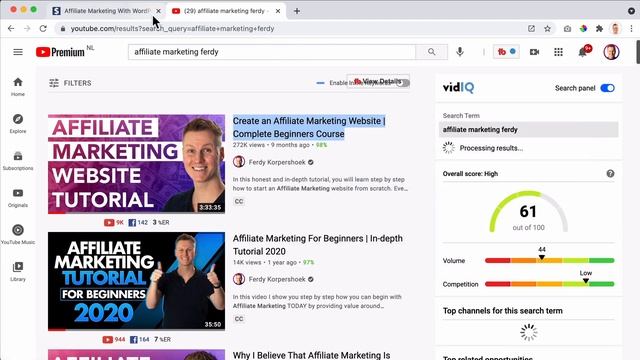Screen dimensions: 640x360
Task: Click the Competition score bar
Action: (549, 284)
